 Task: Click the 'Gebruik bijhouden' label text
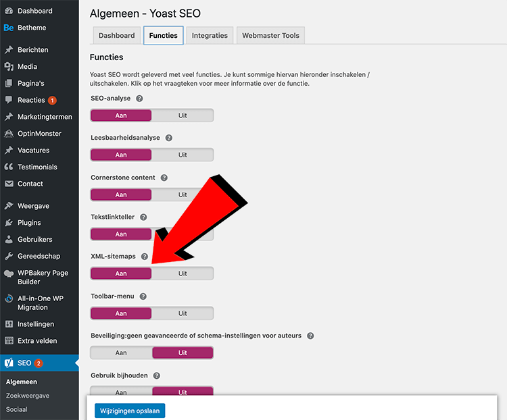pos(119,375)
